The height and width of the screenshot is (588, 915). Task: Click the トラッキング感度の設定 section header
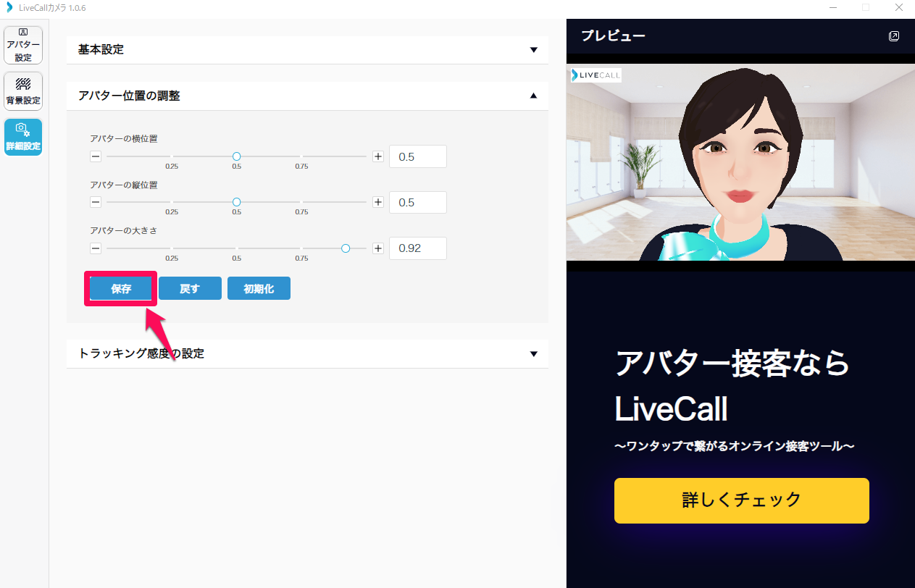point(307,354)
